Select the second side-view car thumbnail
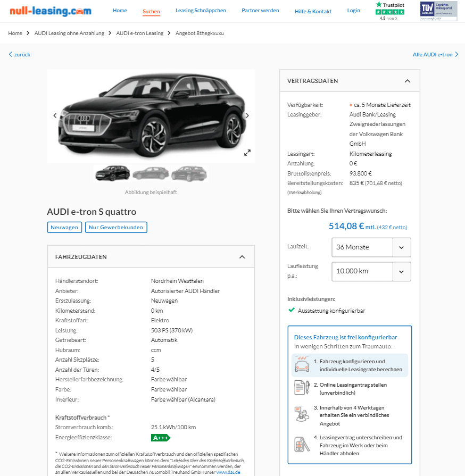The height and width of the screenshot is (476, 465). 151,173
